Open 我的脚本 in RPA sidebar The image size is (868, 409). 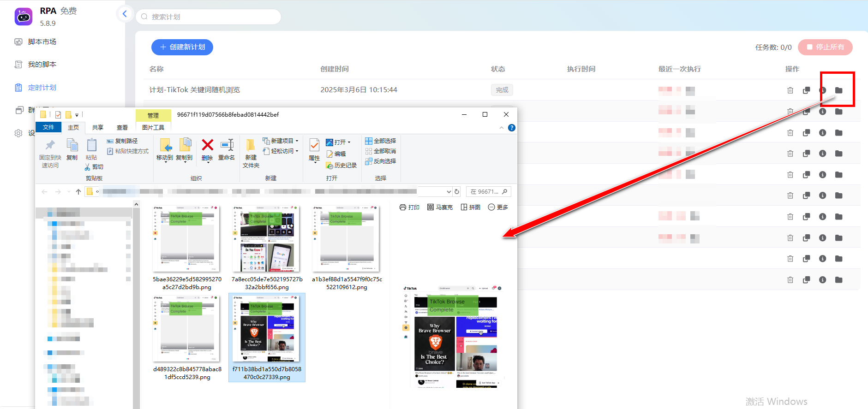[x=42, y=65]
